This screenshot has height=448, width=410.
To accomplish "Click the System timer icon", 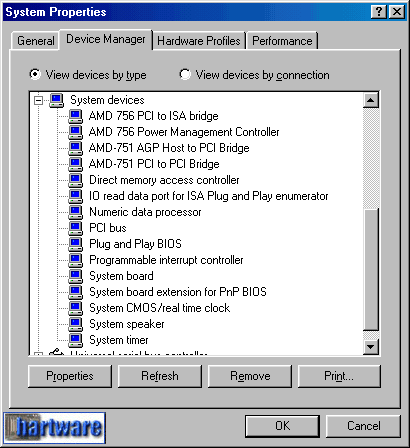I will [x=75, y=340].
